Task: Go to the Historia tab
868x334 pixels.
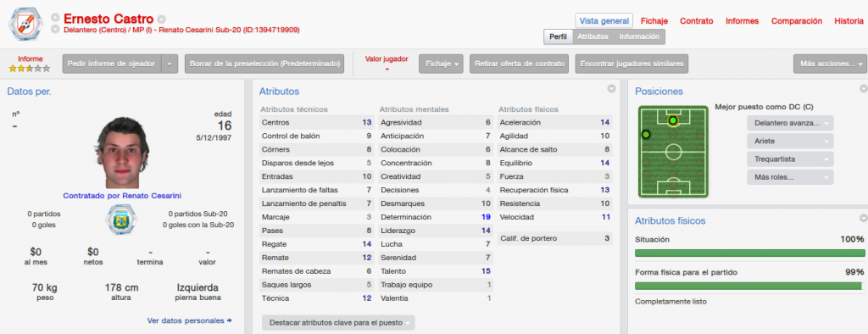Action: pos(849,21)
